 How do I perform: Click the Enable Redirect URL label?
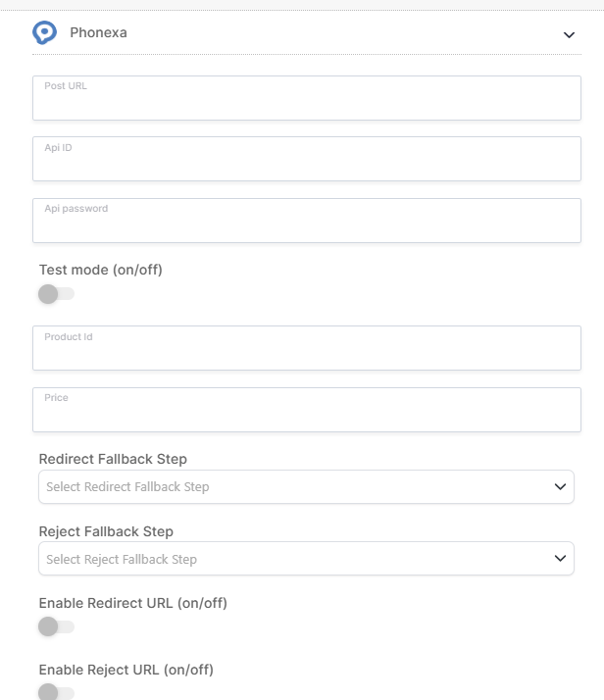pyautogui.click(x=133, y=603)
